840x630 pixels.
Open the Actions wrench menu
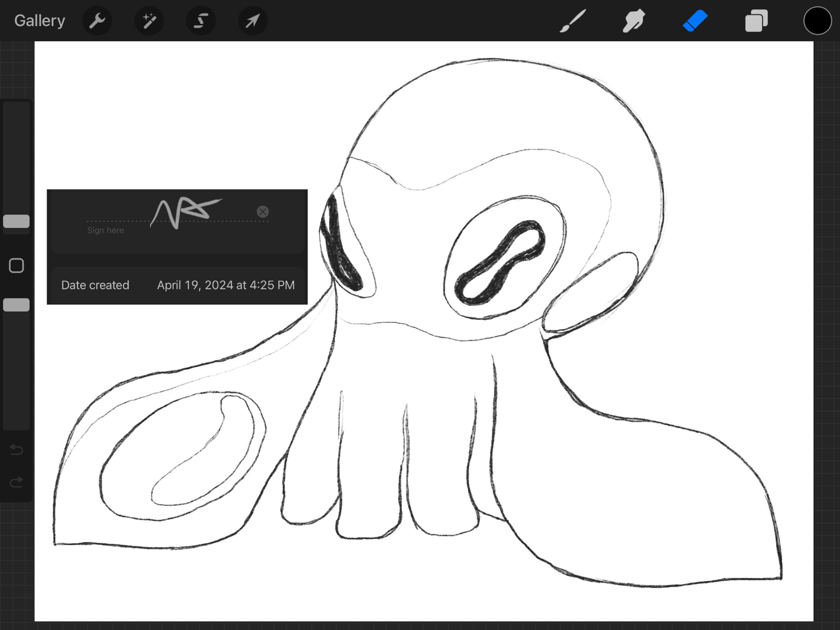point(97,21)
